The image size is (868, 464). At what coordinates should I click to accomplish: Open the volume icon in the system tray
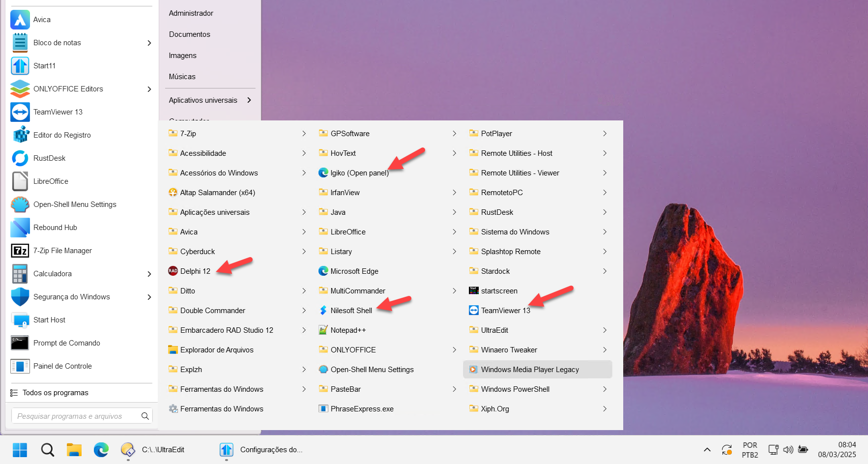(788, 450)
